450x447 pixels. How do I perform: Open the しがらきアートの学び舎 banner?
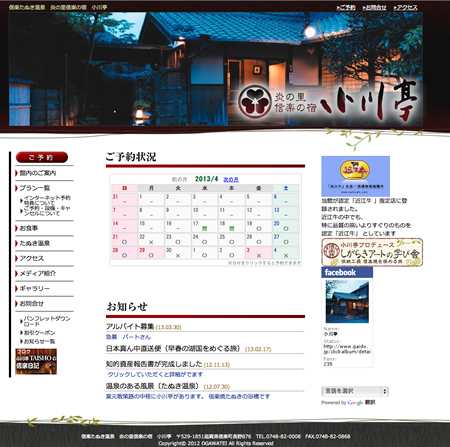372,252
